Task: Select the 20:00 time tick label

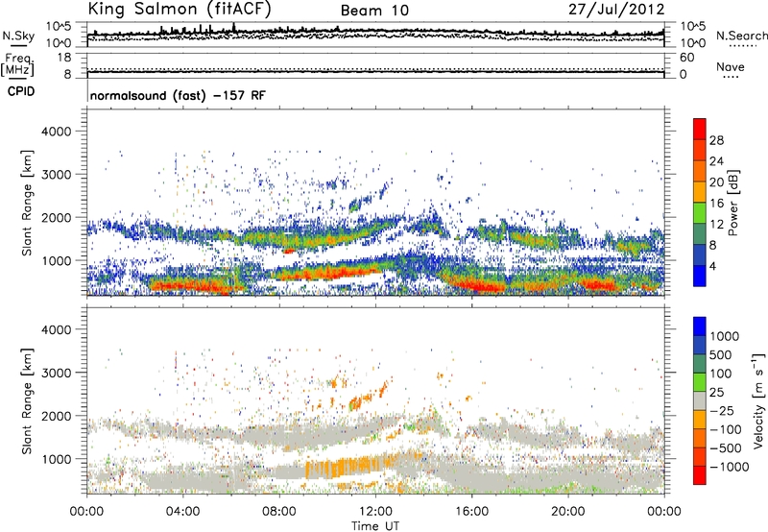Action: pos(567,512)
